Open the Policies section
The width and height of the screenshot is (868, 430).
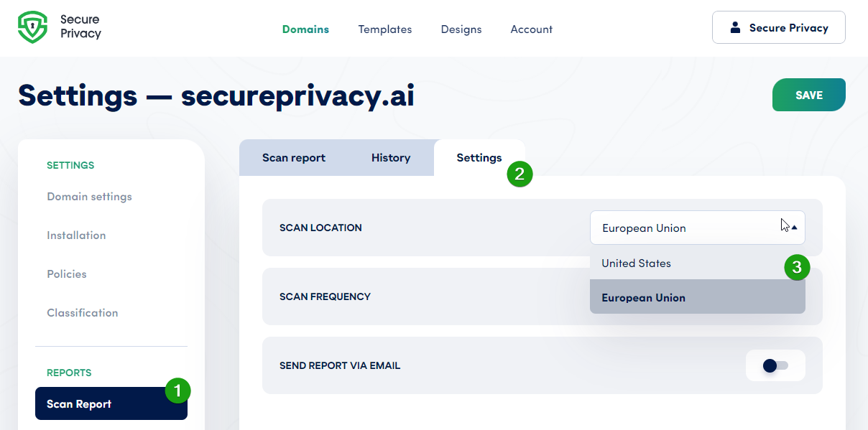[x=66, y=274]
